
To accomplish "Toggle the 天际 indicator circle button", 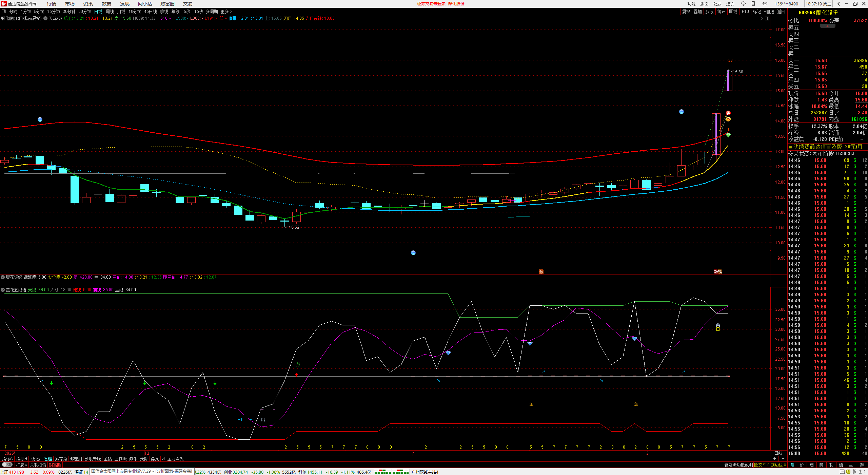I will click(45, 18).
